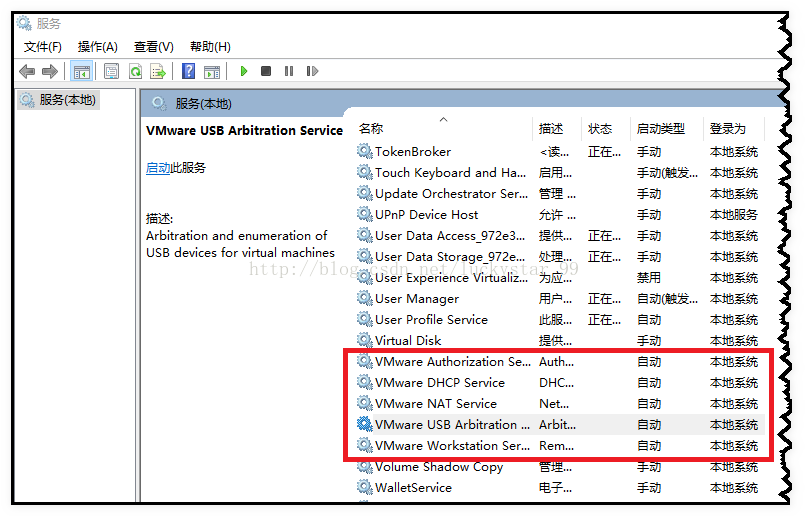This screenshot has height=516, width=809.
Task: Click the Back arrow in the toolbar
Action: tap(27, 71)
